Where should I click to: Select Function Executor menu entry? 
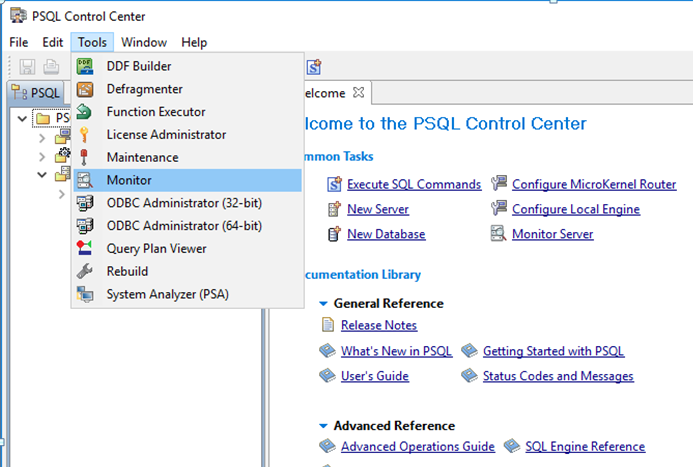click(x=188, y=112)
